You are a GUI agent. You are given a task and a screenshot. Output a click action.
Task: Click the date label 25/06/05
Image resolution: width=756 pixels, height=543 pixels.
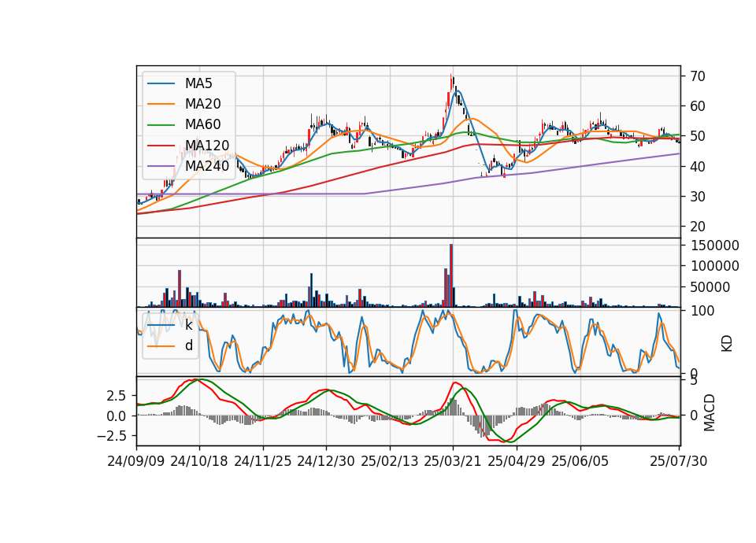tap(580, 461)
